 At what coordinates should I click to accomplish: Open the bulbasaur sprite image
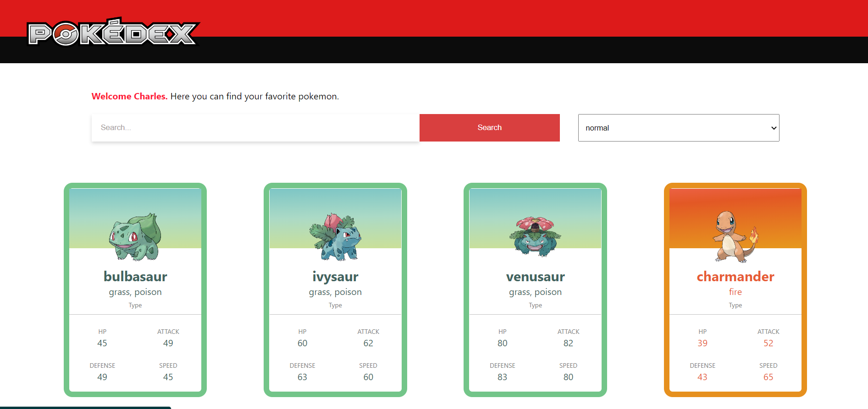click(x=135, y=237)
